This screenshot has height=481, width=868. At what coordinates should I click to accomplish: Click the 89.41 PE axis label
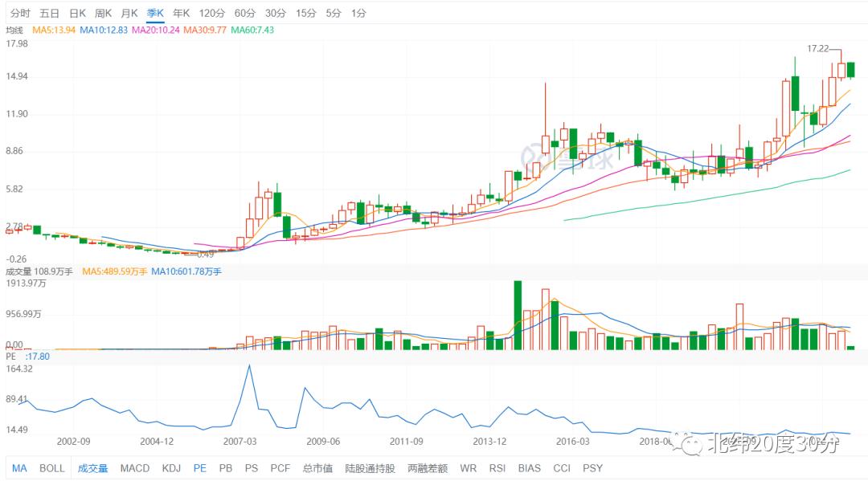point(17,399)
